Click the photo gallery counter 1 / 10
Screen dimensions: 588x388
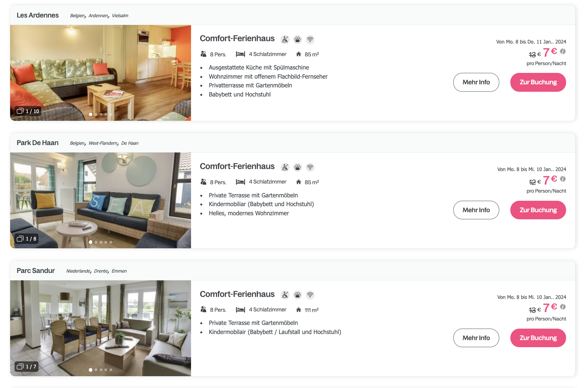coord(28,111)
